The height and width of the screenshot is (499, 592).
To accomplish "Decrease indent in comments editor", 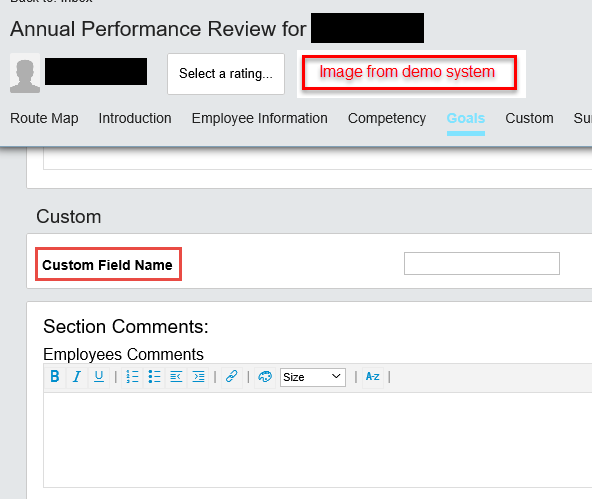I will tap(176, 377).
